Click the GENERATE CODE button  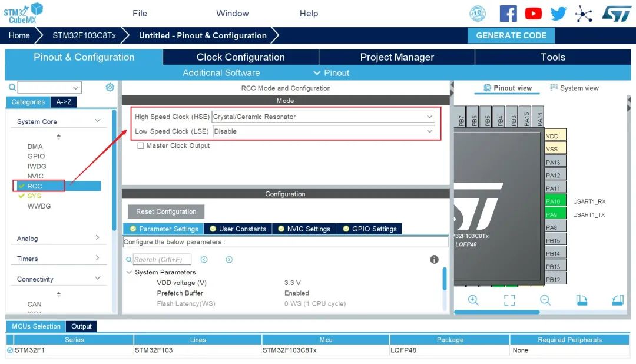coord(511,35)
